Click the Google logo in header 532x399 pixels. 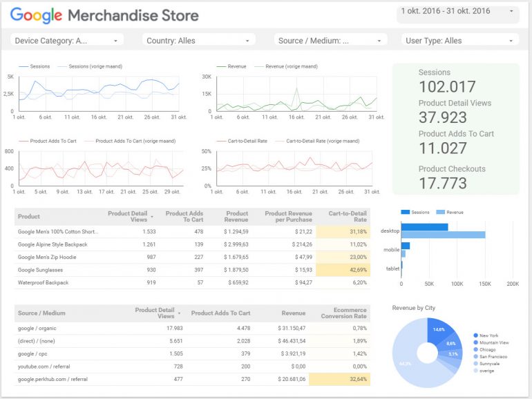(36, 15)
